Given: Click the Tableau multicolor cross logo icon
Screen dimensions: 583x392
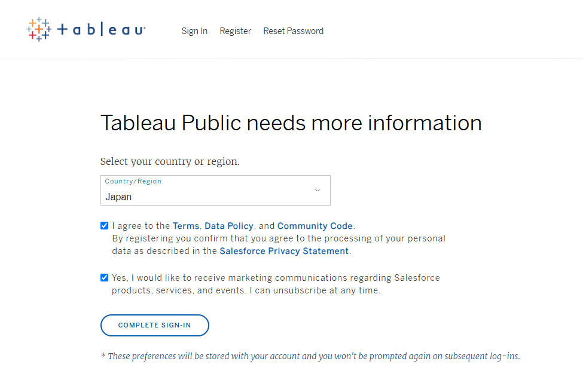Looking at the screenshot, I should [x=39, y=29].
